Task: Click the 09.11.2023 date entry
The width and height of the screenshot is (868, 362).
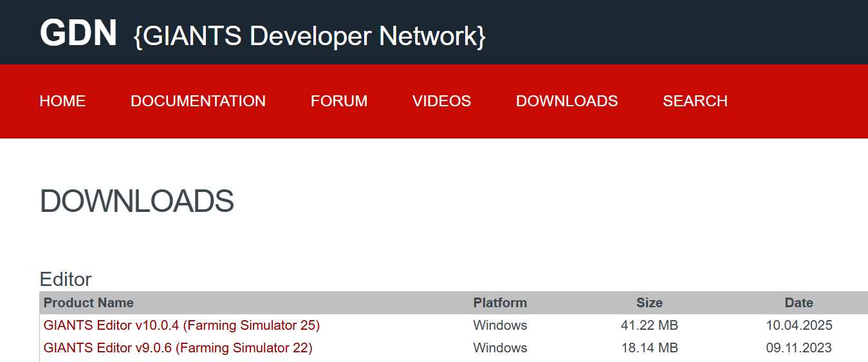Action: (799, 348)
